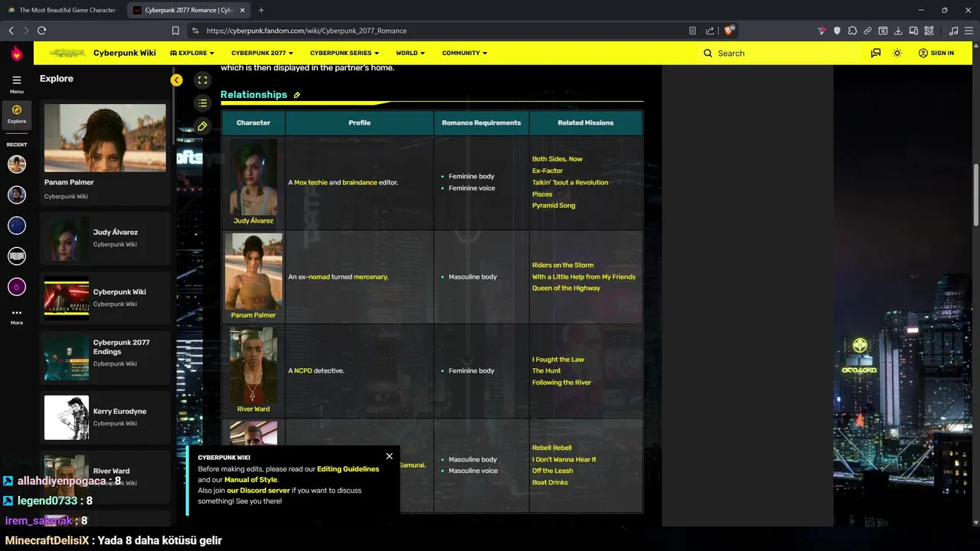This screenshot has height=551, width=980.
Task: Open the Editing Guidelines link
Action: point(348,468)
